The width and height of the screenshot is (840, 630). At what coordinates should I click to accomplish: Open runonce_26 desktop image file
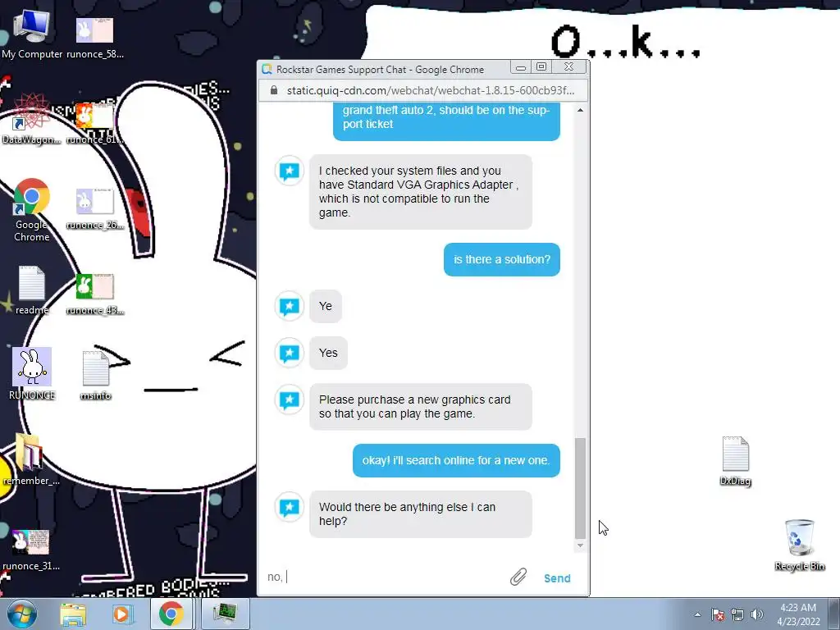[95, 209]
